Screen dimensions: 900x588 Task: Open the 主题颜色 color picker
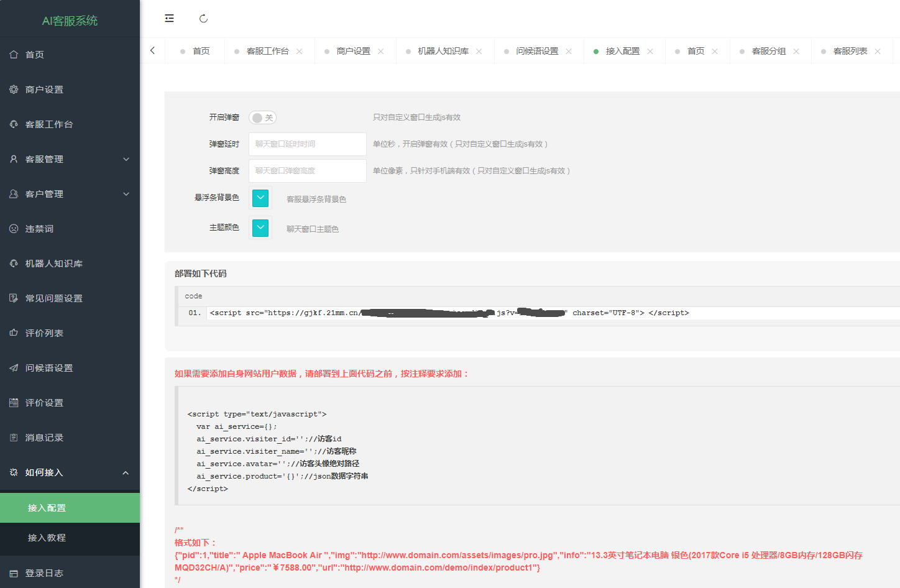[x=260, y=227]
